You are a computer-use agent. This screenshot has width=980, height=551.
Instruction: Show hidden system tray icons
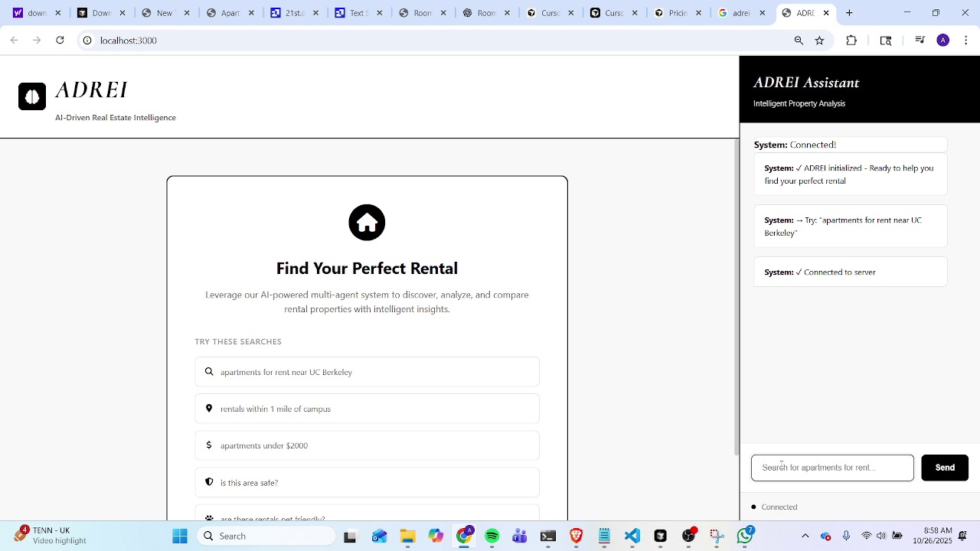pyautogui.click(x=805, y=536)
